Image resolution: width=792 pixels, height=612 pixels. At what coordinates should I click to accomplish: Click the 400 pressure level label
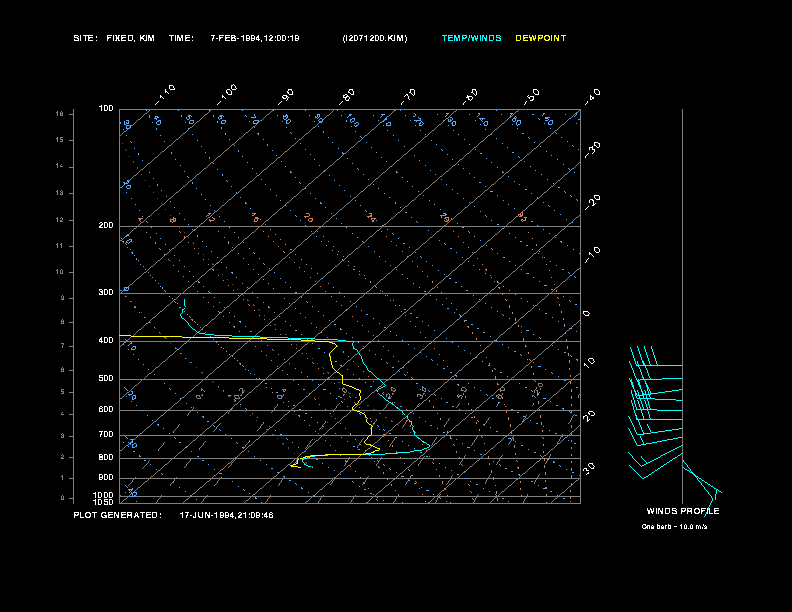(x=106, y=340)
